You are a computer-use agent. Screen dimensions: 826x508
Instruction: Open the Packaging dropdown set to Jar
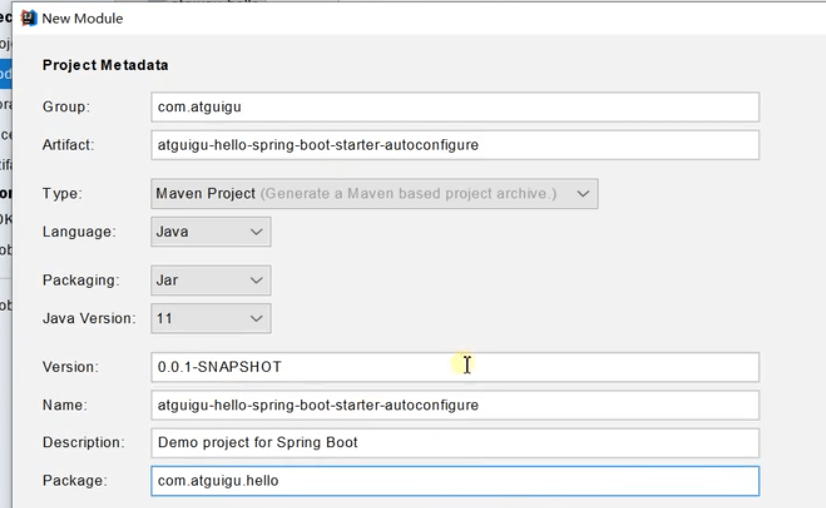211,280
